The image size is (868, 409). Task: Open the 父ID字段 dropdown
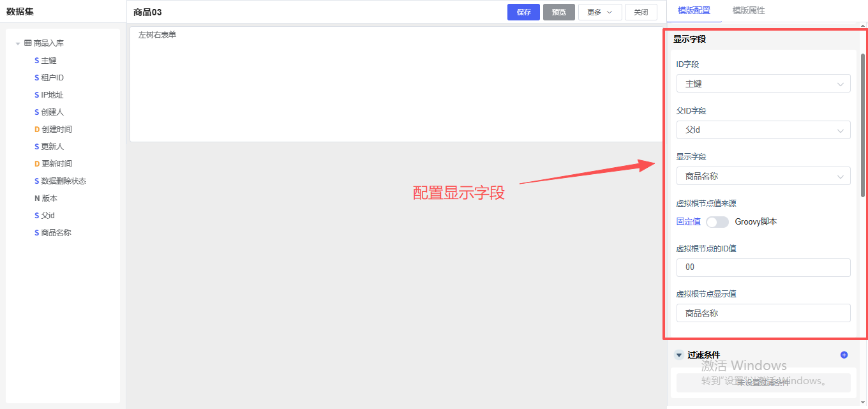(763, 130)
